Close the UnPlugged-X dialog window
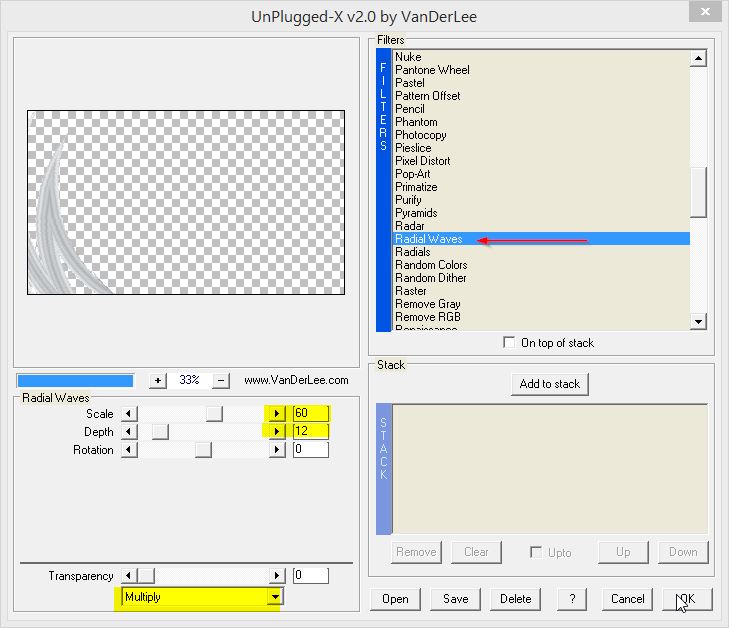 pyautogui.click(x=706, y=12)
